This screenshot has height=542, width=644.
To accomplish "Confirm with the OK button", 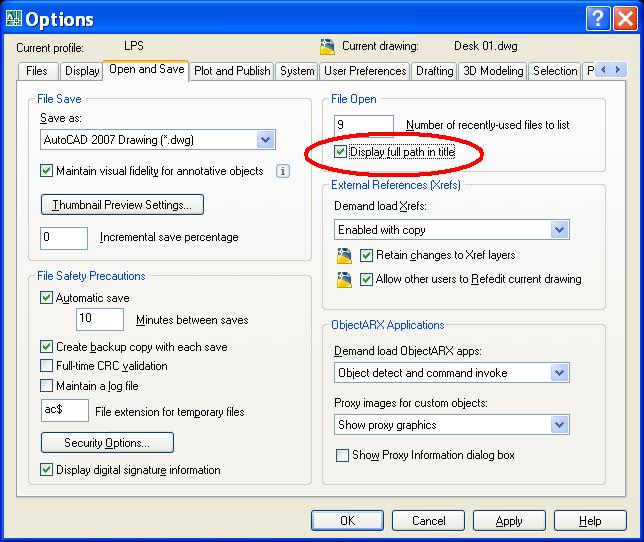I will point(347,521).
